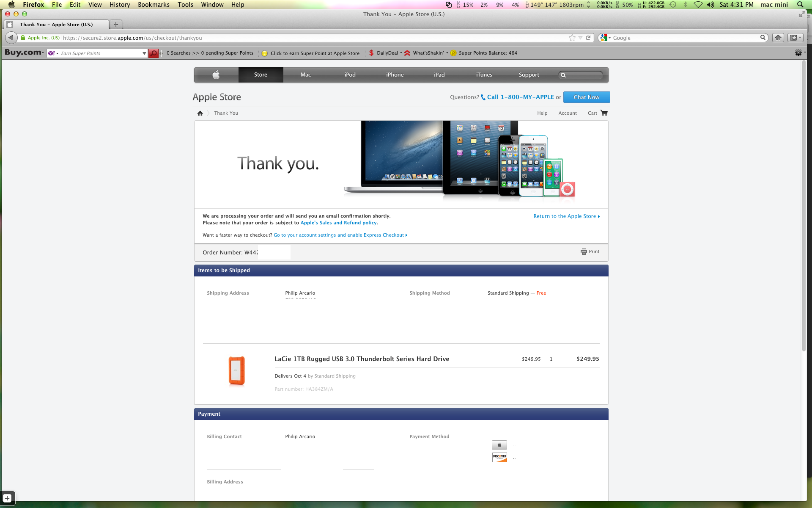Click the Time Machine icon in menu bar
The image size is (812, 508).
[673, 4]
